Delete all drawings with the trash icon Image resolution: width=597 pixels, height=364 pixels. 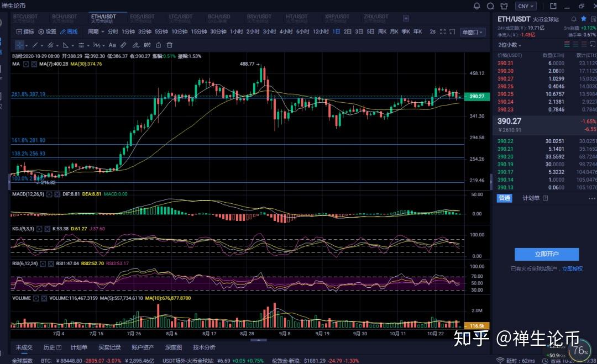170,45
